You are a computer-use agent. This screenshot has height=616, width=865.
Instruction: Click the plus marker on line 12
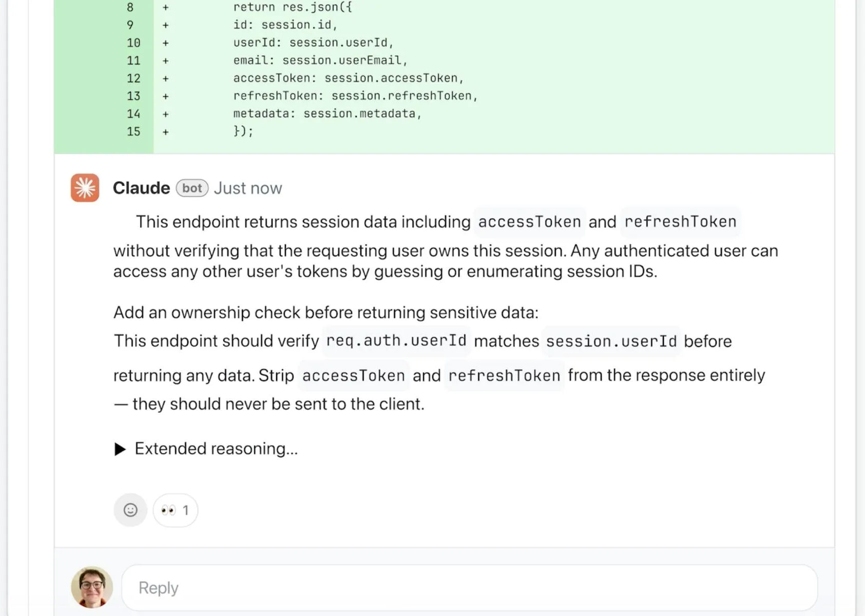tap(165, 78)
